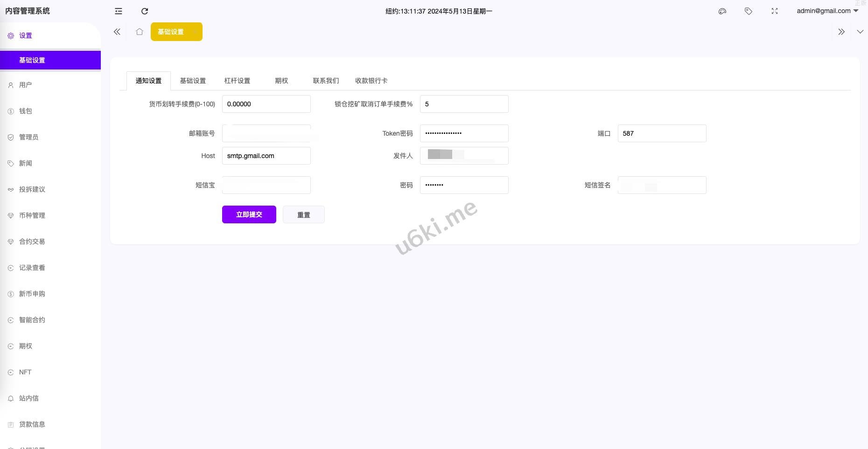Click the tag icon in header
The height and width of the screenshot is (449, 868).
(x=749, y=11)
